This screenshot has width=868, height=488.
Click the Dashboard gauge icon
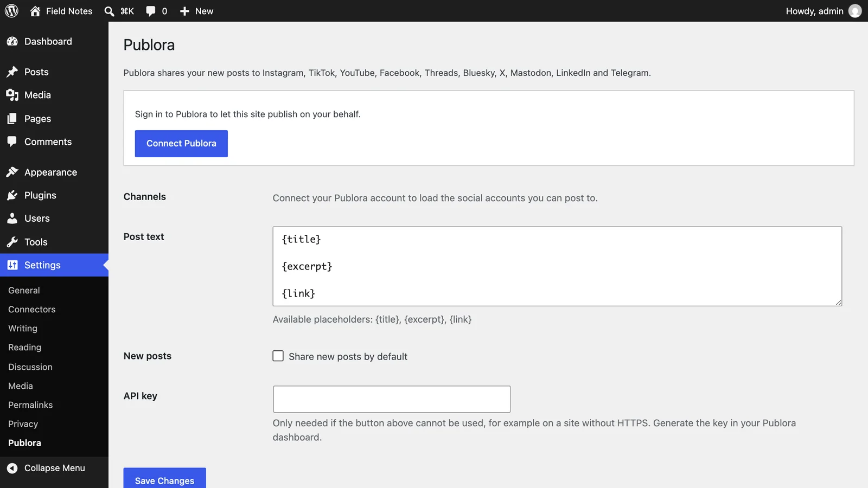[12, 41]
